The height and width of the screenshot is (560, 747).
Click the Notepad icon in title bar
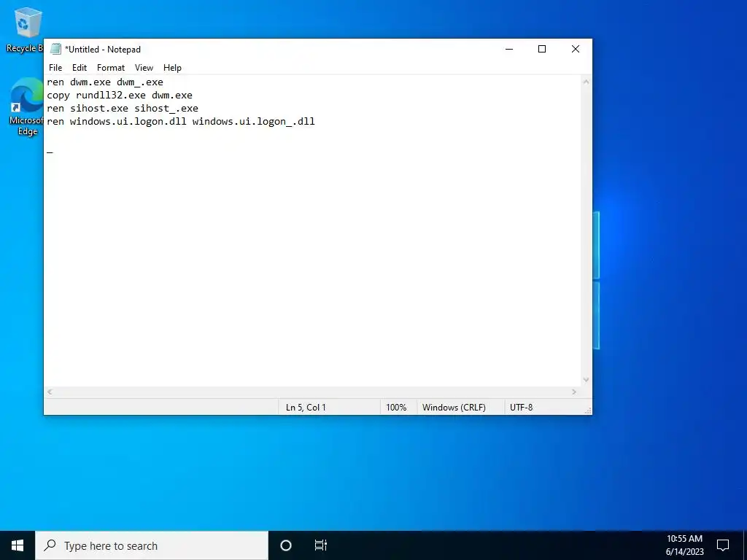pos(55,49)
